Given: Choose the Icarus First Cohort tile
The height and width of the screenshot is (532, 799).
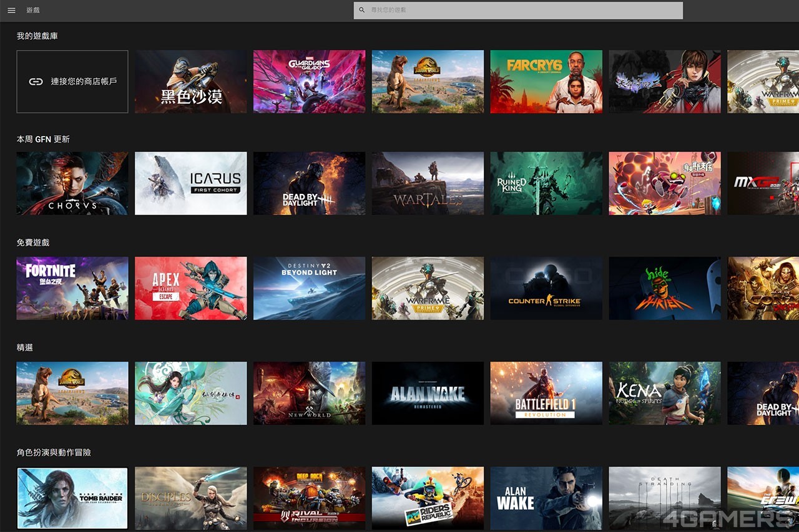Looking at the screenshot, I should click(x=190, y=183).
